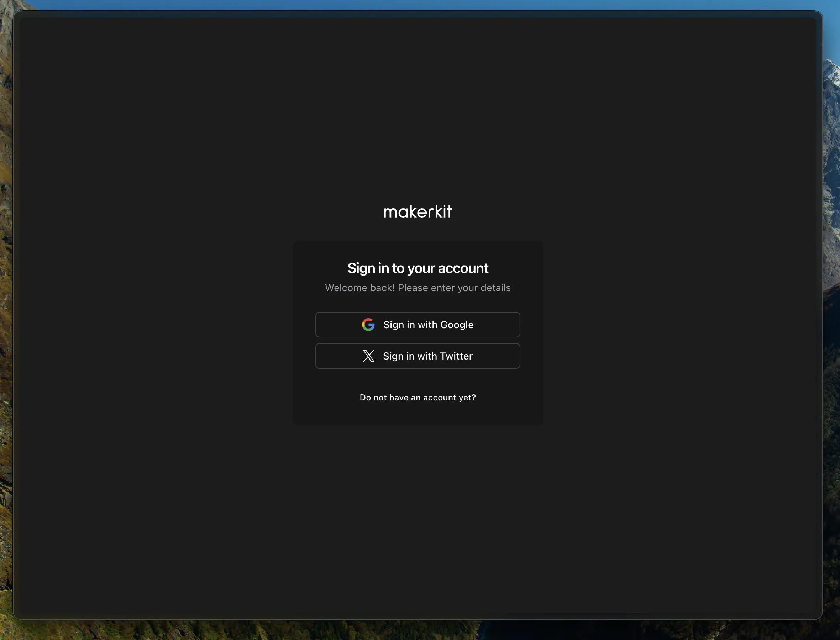The width and height of the screenshot is (840, 640).
Task: Click the "Welcome back! Please enter your details" subtitle
Action: click(x=418, y=288)
